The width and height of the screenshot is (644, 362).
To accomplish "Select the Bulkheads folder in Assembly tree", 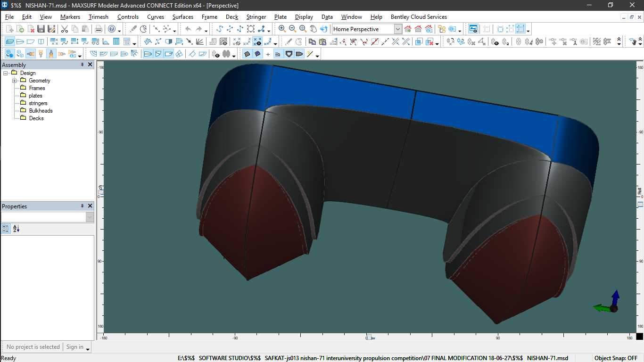I will coord(41,111).
